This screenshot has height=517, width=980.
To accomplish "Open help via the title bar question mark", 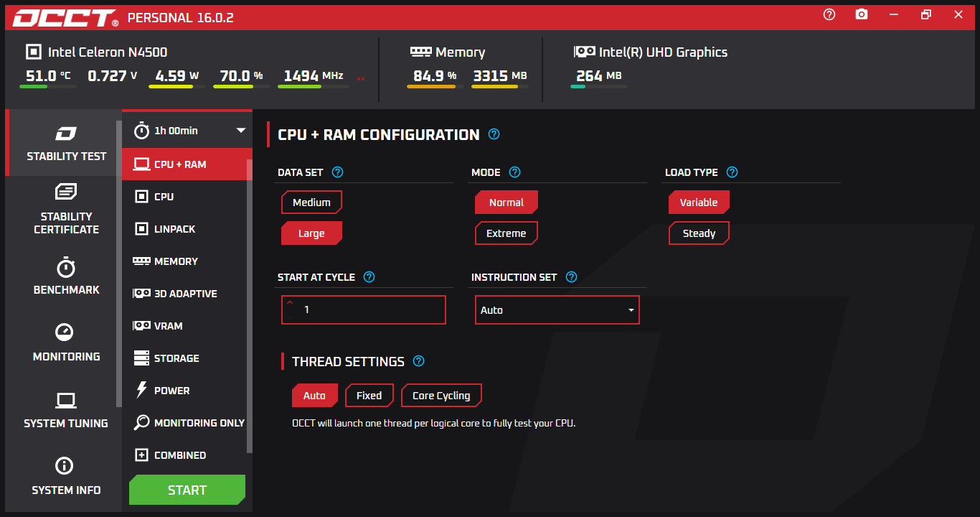I will [x=829, y=14].
